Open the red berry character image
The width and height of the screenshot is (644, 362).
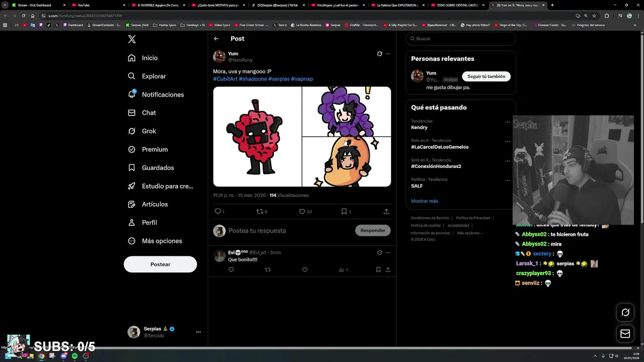point(257,137)
